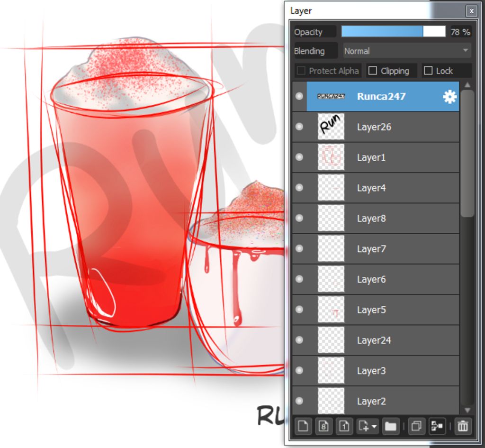This screenshot has width=485, height=448.
Task: Delete layer with trash icon
Action: pyautogui.click(x=463, y=426)
